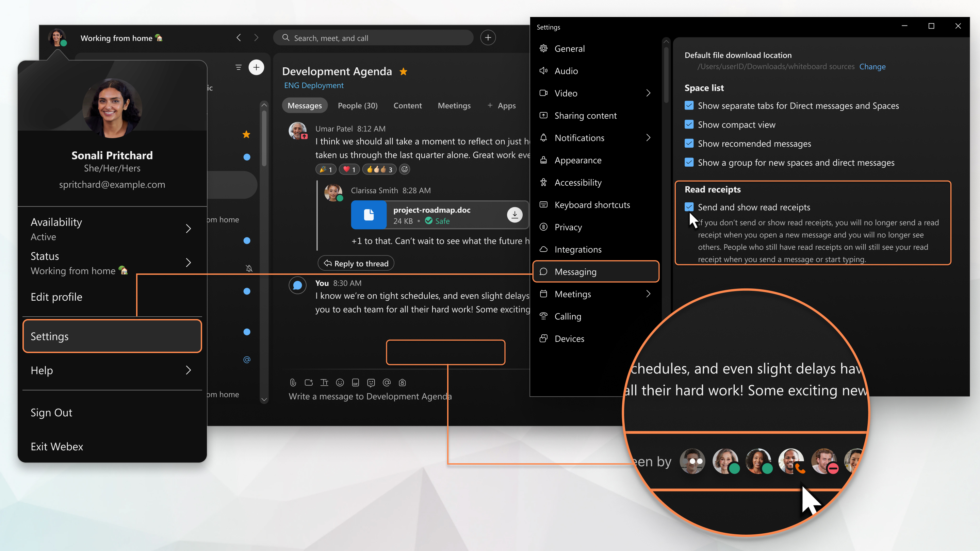Click the screen sharing icon in toolbar
980x551 pixels.
pyautogui.click(x=308, y=382)
